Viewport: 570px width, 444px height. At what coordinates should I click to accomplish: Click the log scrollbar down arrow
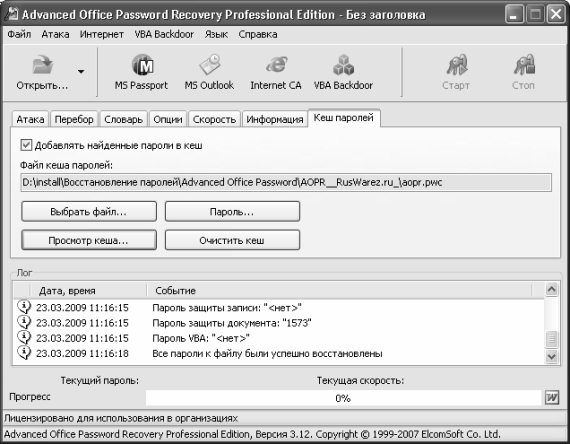click(x=551, y=356)
